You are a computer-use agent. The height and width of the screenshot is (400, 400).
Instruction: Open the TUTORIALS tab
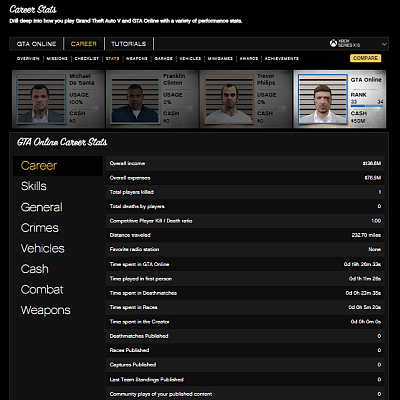point(129,44)
